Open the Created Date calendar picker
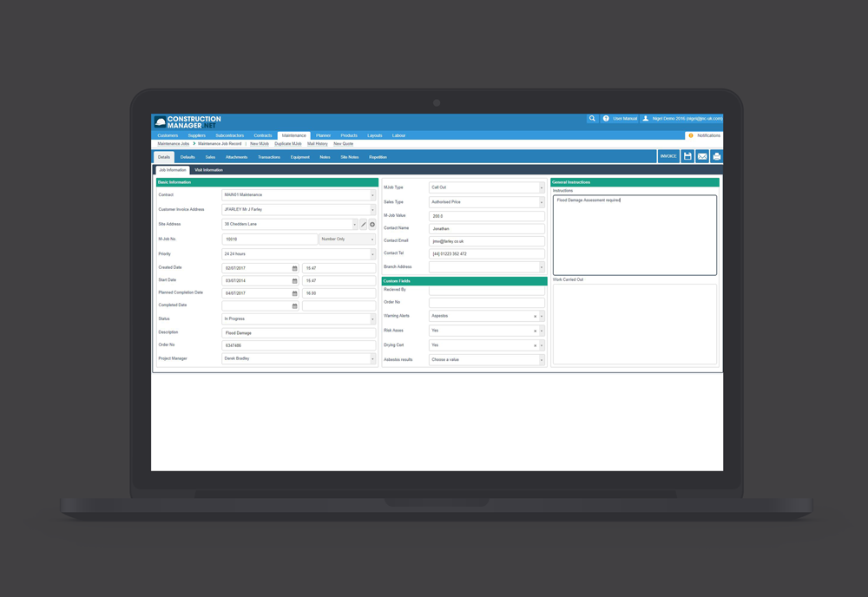This screenshot has height=597, width=868. 294,269
